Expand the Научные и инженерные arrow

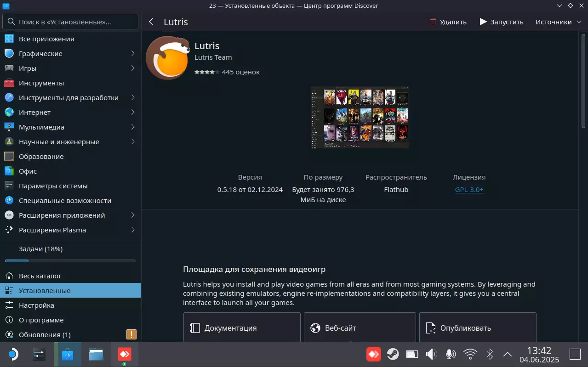click(x=132, y=142)
